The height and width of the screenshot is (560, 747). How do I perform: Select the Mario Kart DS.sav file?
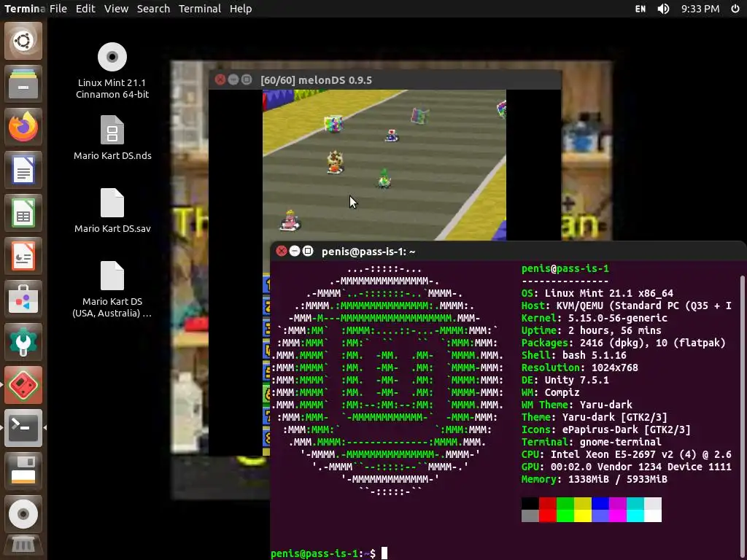click(x=112, y=211)
